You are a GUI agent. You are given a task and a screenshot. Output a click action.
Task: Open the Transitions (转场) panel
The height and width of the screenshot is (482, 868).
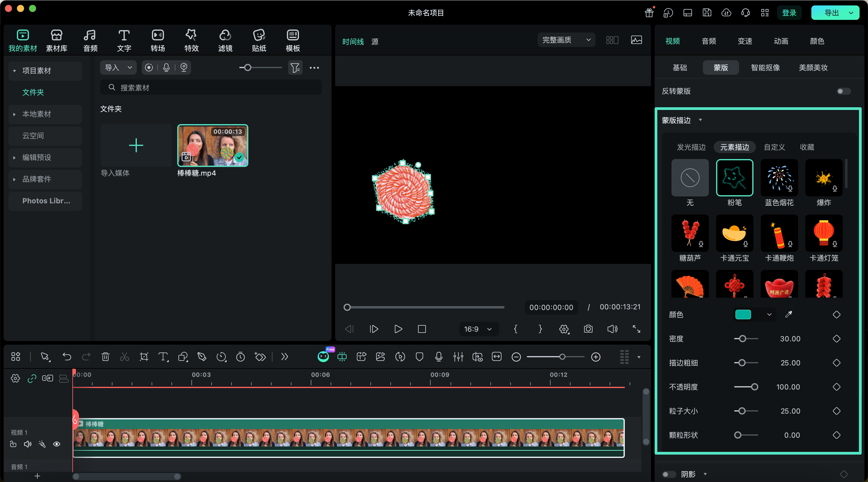(x=158, y=40)
